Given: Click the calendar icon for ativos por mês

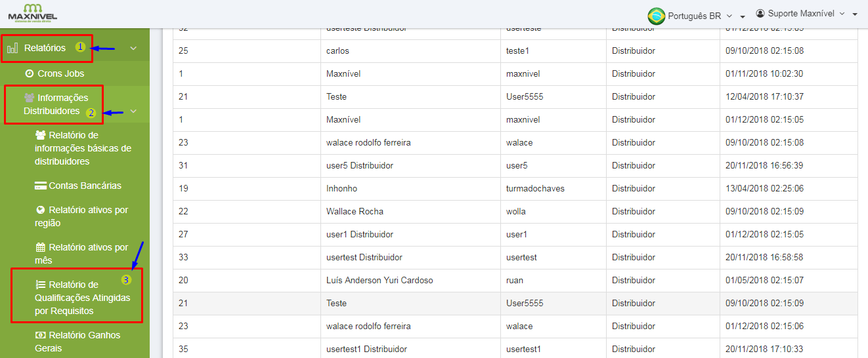Looking at the screenshot, I should [41, 247].
